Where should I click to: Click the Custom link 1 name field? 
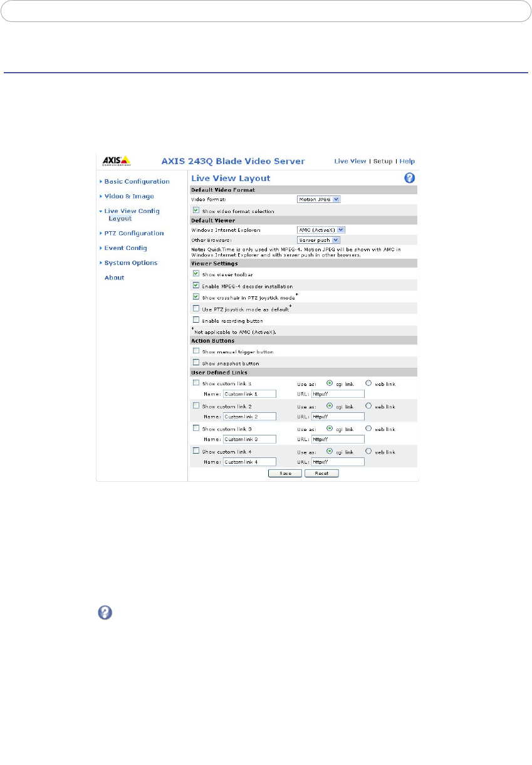pyautogui.click(x=249, y=393)
